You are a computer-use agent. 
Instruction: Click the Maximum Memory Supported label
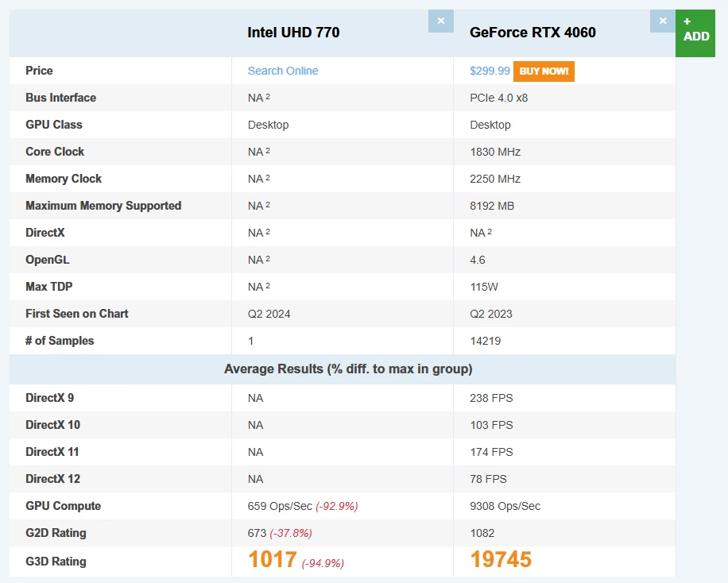pos(103,206)
